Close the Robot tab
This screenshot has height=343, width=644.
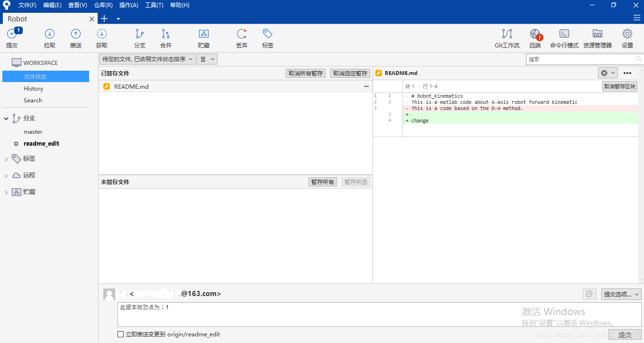click(x=92, y=19)
